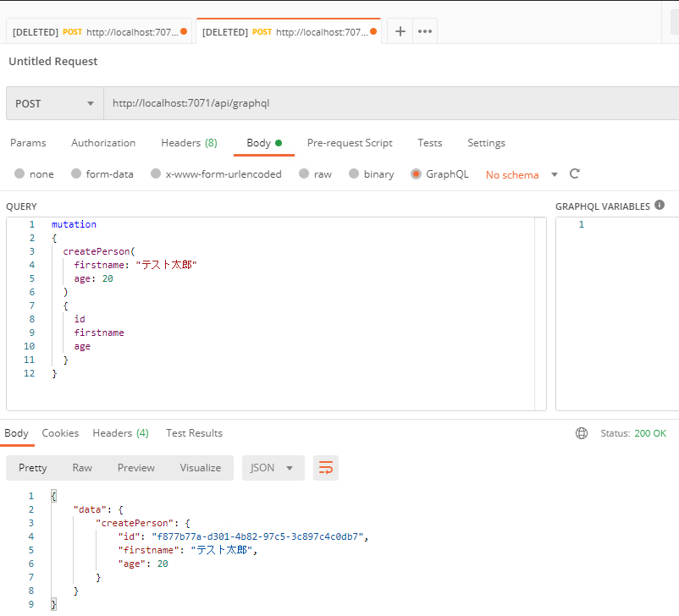679x616 pixels.
Task: Click the age field on query line 10
Action: 82,346
